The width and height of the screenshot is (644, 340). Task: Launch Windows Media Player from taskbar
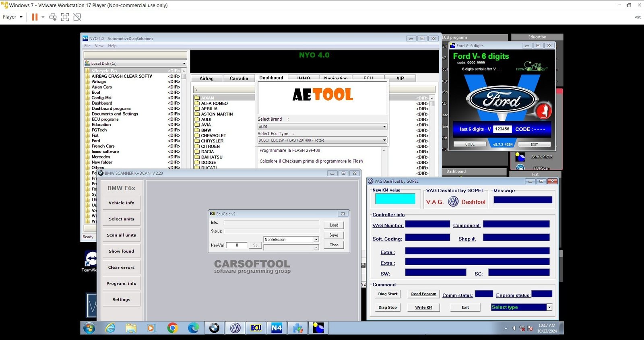pyautogui.click(x=151, y=328)
